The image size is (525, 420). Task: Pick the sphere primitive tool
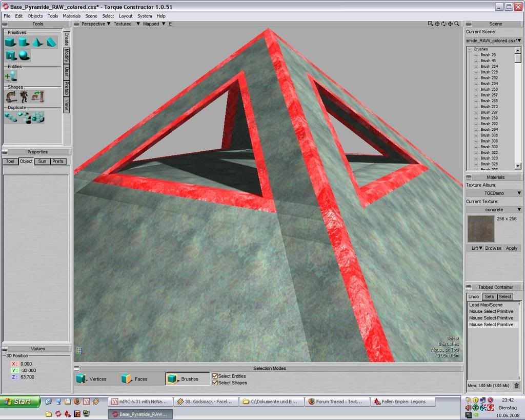pyautogui.click(x=24, y=55)
